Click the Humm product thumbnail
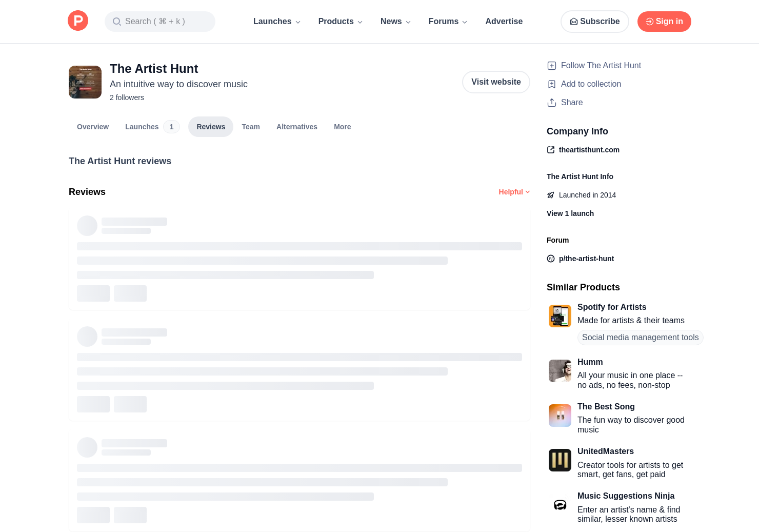The height and width of the screenshot is (532, 759). point(560,371)
